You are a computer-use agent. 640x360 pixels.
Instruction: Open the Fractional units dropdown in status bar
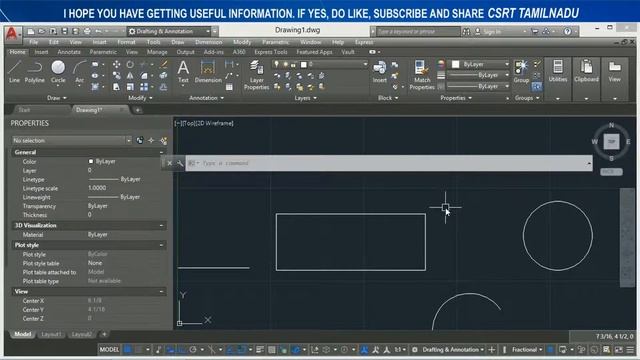point(527,350)
